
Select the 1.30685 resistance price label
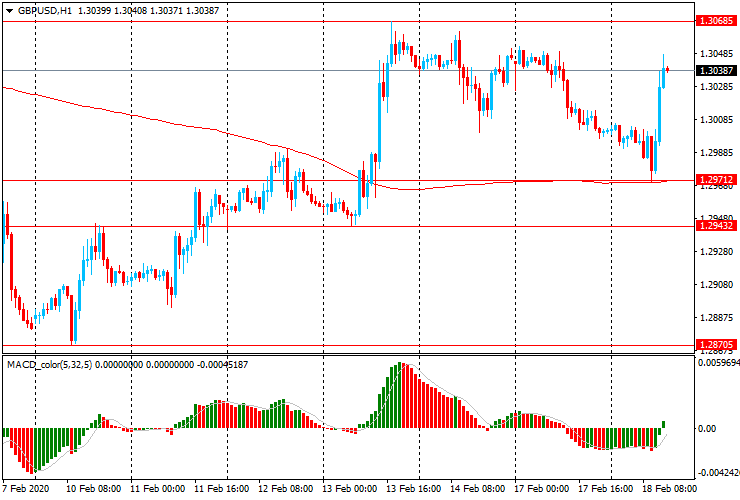click(716, 21)
